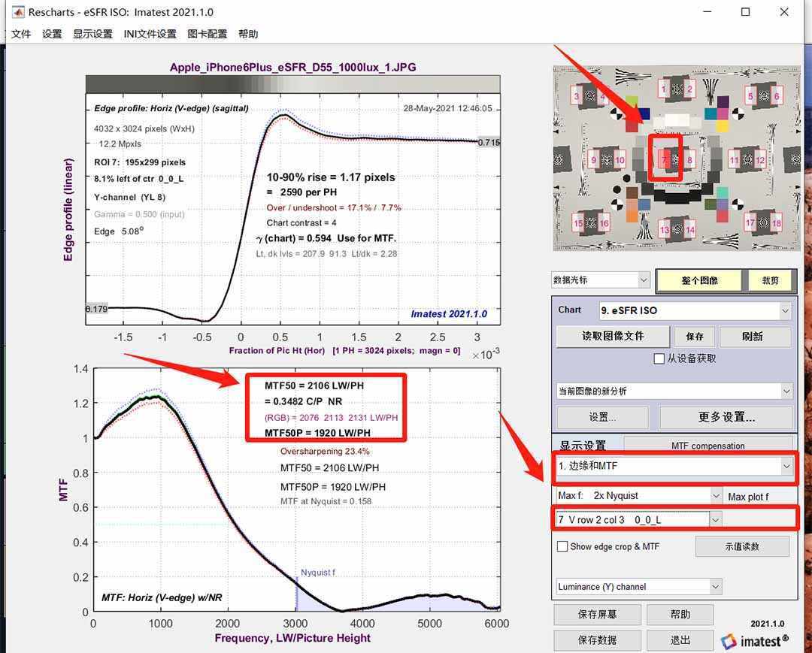Click the grayscale edge strip above plot
The image size is (812, 653).
point(292,84)
